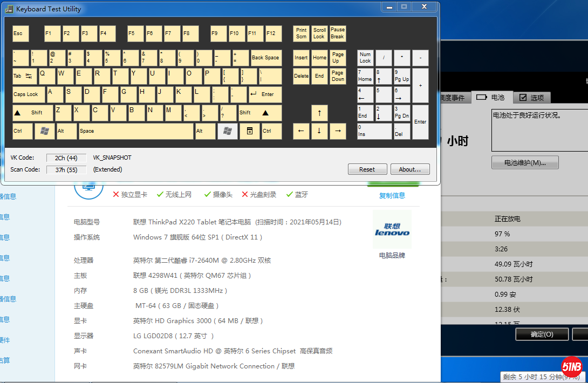Click the standalone up arrow key
Screen dimensions: 588x383
point(319,113)
